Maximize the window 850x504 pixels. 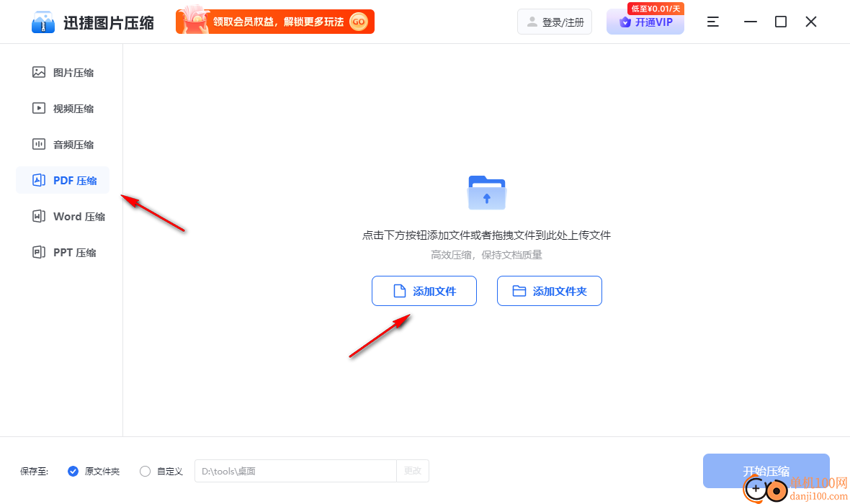tap(781, 22)
